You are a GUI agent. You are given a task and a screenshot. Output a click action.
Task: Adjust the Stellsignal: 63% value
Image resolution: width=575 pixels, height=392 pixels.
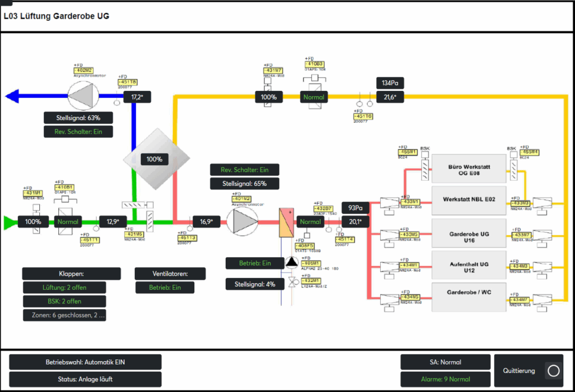point(79,118)
